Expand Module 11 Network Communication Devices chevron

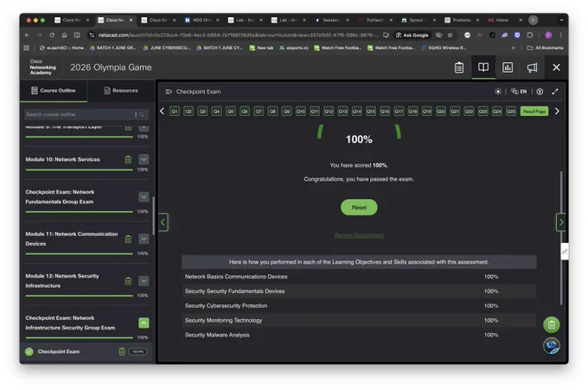point(144,239)
